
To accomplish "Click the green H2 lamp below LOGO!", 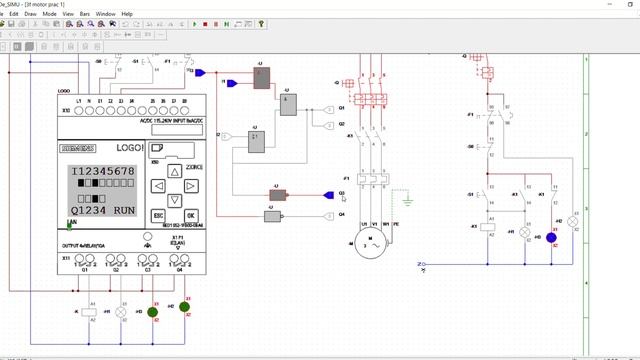I will pyautogui.click(x=184, y=307).
